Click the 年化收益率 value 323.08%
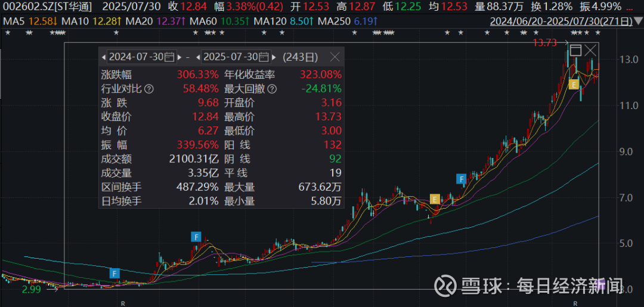 (x=321, y=75)
